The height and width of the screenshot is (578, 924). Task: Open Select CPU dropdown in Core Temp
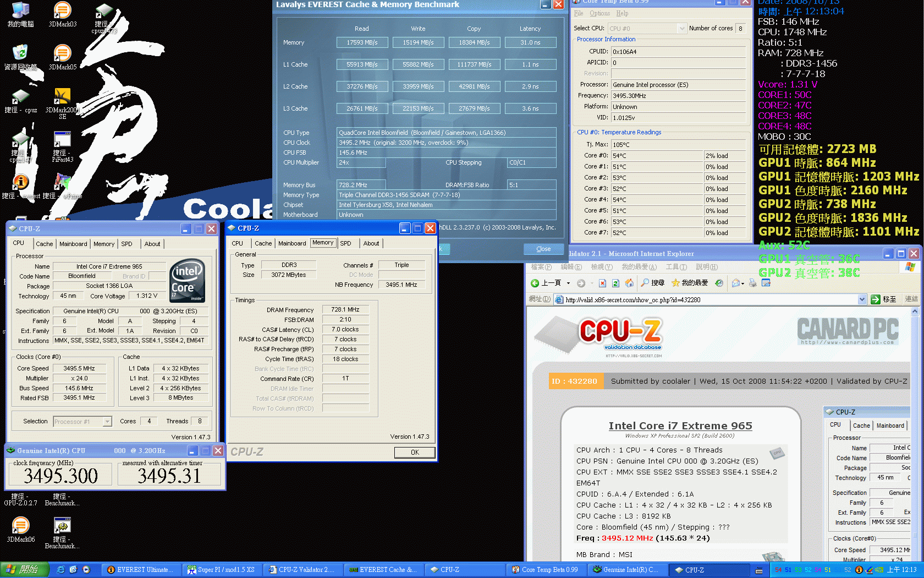tap(683, 29)
